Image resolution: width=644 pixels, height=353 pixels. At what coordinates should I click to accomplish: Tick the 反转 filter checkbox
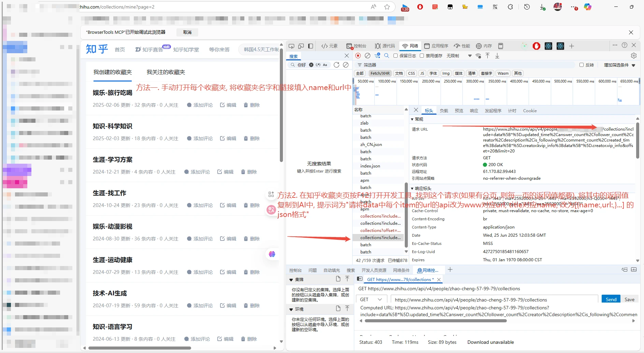click(x=582, y=65)
